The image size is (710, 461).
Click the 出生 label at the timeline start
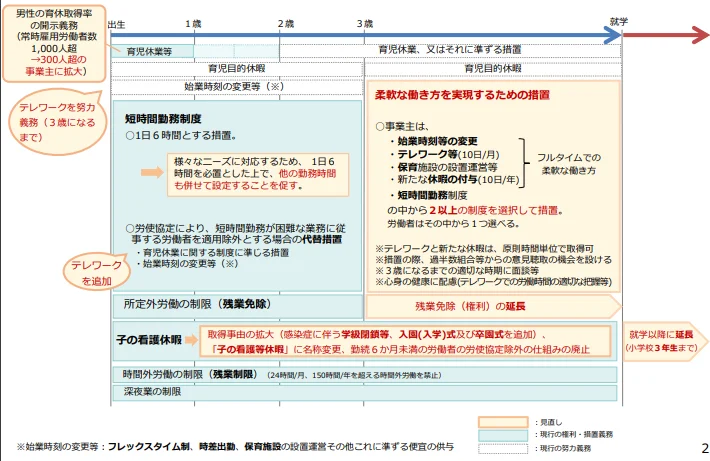117,22
